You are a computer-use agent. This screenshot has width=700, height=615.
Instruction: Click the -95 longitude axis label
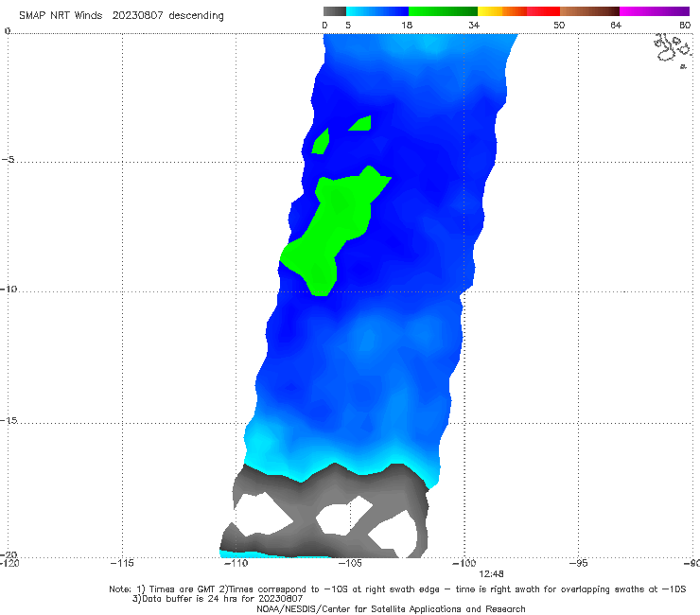pos(579,564)
